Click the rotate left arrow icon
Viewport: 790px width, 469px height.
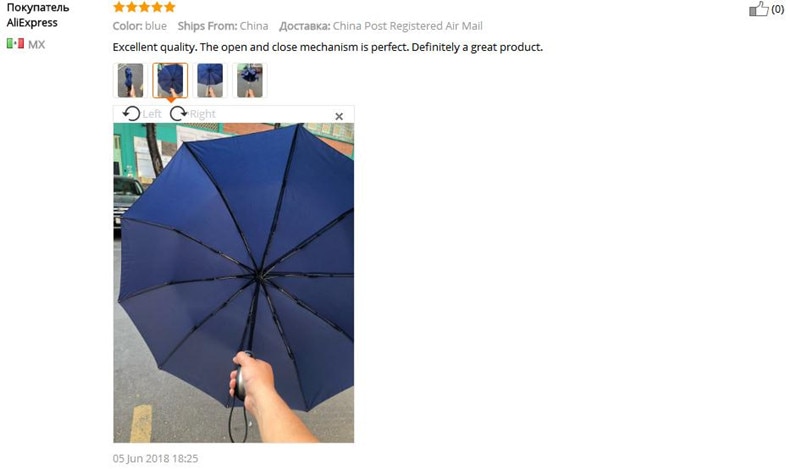click(131, 113)
